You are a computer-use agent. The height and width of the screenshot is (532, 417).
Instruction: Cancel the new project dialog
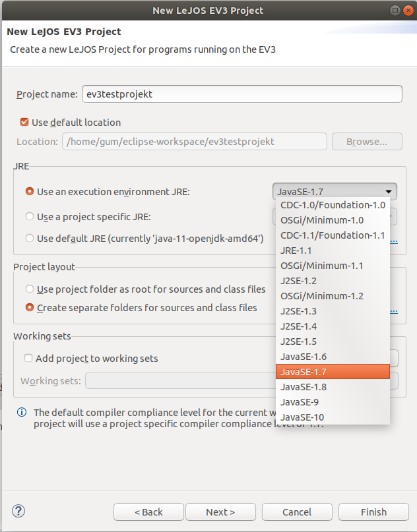[x=297, y=512]
